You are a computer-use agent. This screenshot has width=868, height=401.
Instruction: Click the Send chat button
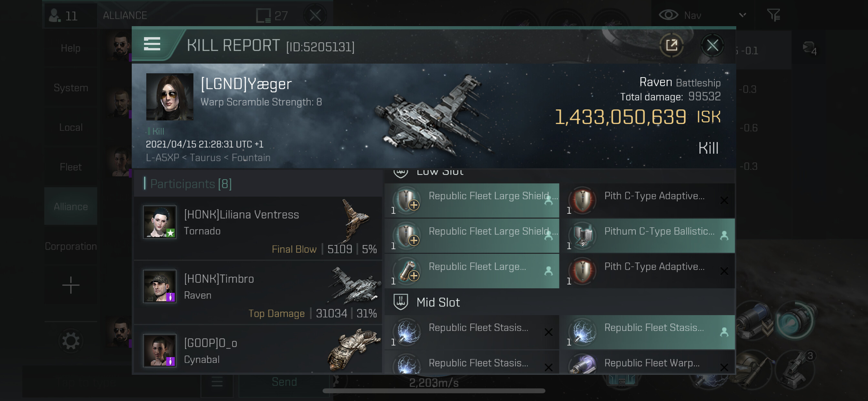point(284,382)
